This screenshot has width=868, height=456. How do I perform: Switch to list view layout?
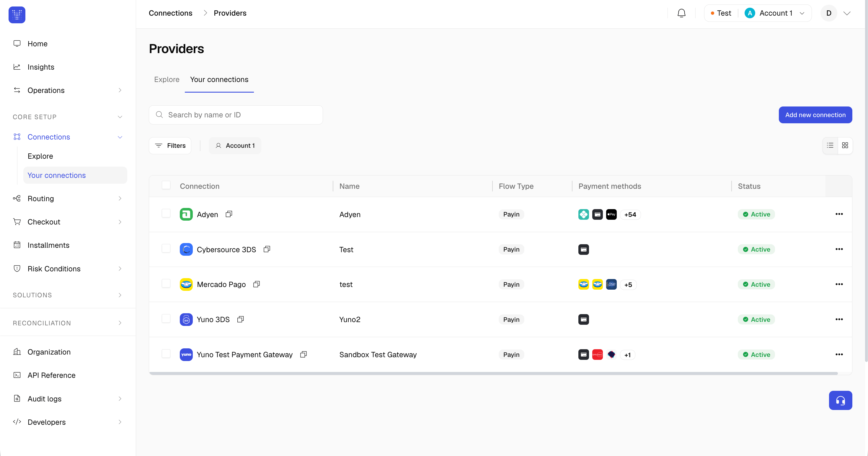point(830,145)
